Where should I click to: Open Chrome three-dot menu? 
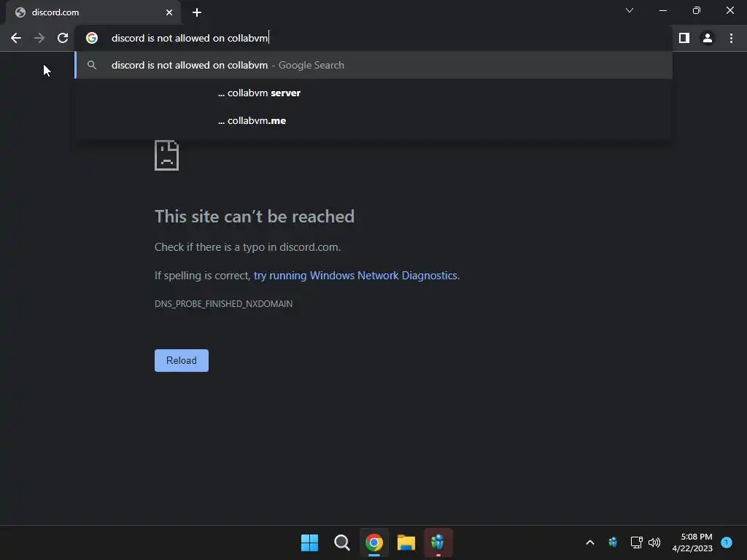(x=731, y=38)
